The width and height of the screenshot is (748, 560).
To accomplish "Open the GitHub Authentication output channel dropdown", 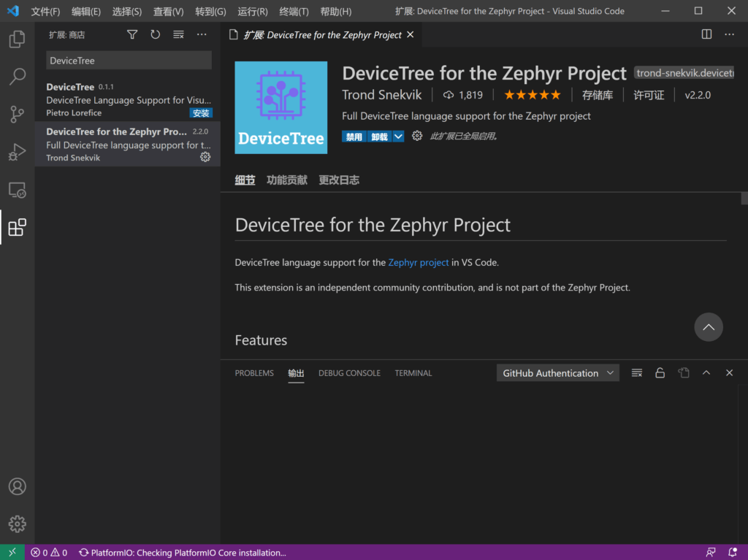I will pyautogui.click(x=557, y=373).
